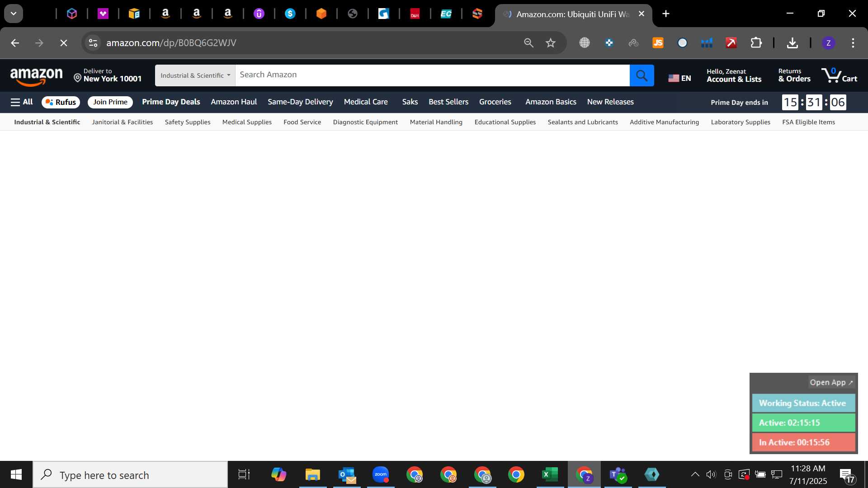Click the orange JS extension icon
The width and height of the screenshot is (868, 488).
(658, 43)
